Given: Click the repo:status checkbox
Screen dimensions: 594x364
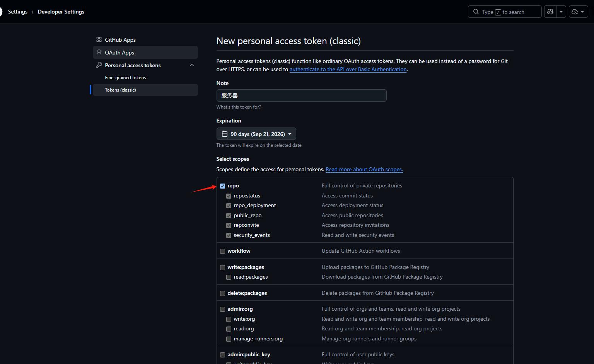Looking at the screenshot, I should click(x=229, y=196).
